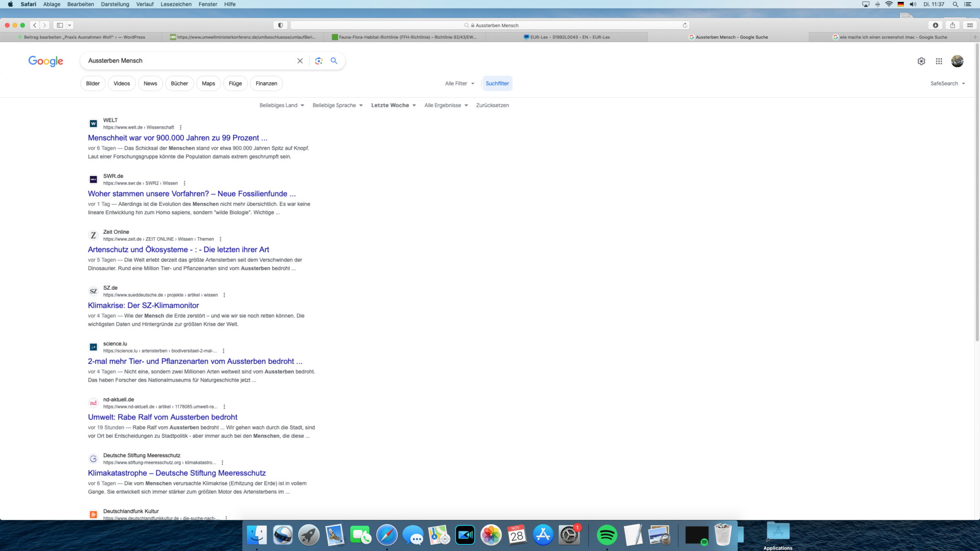
Task: Show Safari downloads
Action: click(935, 25)
